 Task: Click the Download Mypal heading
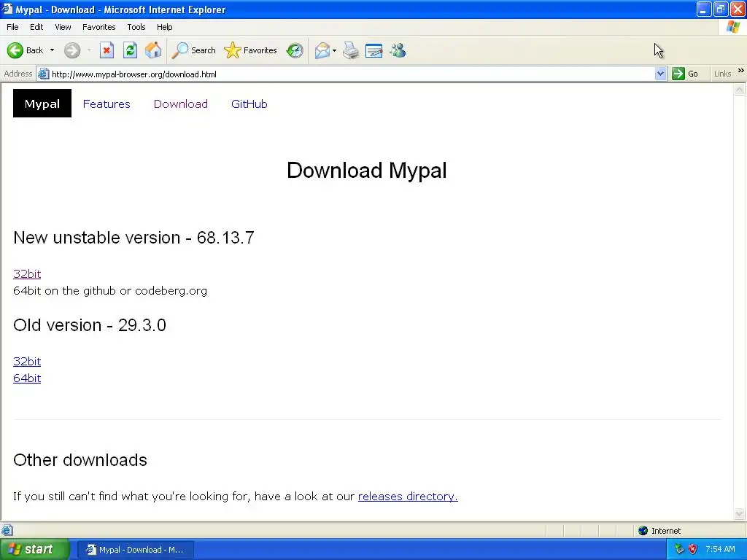pos(367,170)
